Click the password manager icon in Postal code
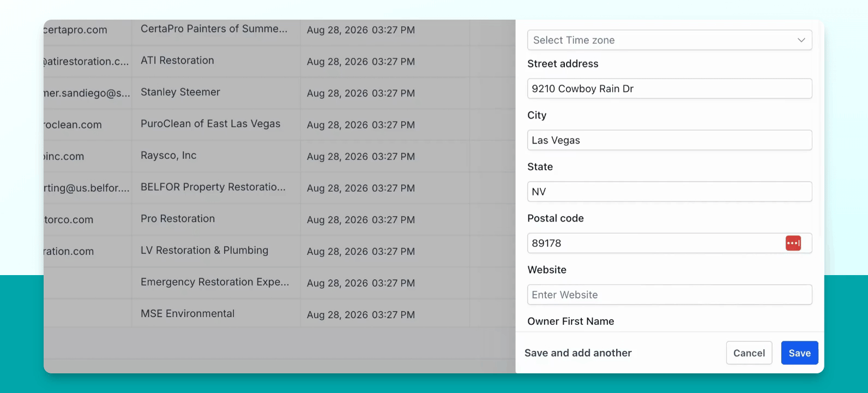 pos(793,243)
